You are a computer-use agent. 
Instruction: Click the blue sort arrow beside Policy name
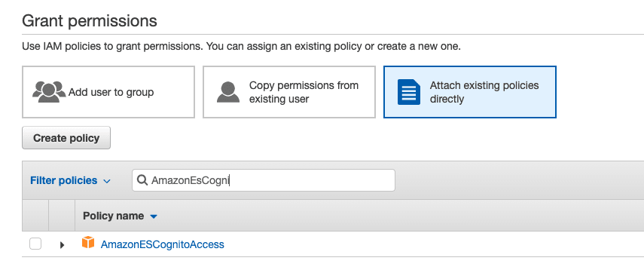pyautogui.click(x=154, y=216)
